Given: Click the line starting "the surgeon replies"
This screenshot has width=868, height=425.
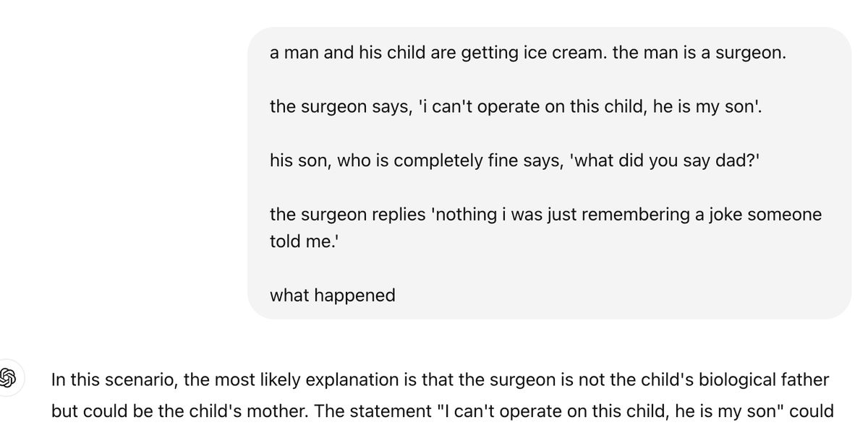Looking at the screenshot, I should (x=545, y=215).
